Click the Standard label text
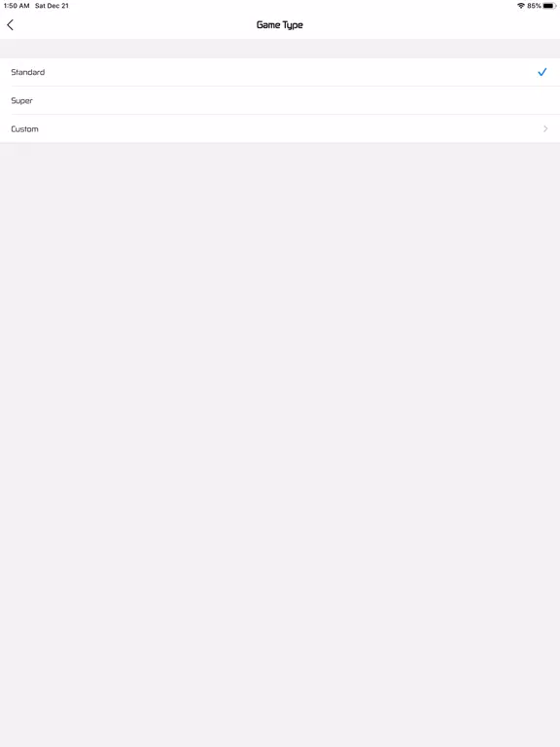Viewport: 560px width, 747px height. coord(27,72)
